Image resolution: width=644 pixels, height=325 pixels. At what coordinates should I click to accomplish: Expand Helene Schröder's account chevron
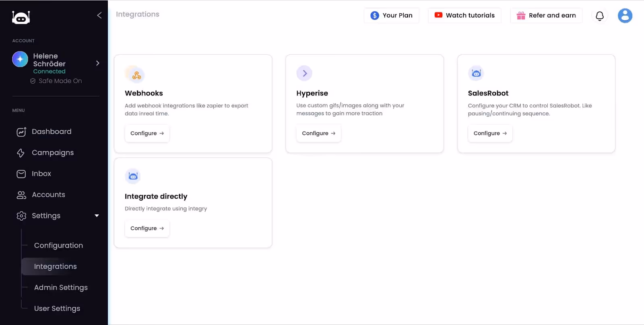click(97, 63)
